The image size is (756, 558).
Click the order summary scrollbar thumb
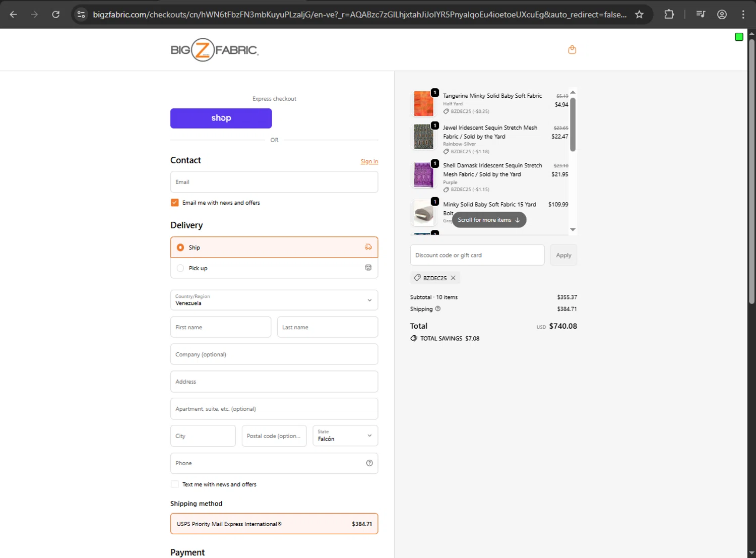click(x=573, y=124)
